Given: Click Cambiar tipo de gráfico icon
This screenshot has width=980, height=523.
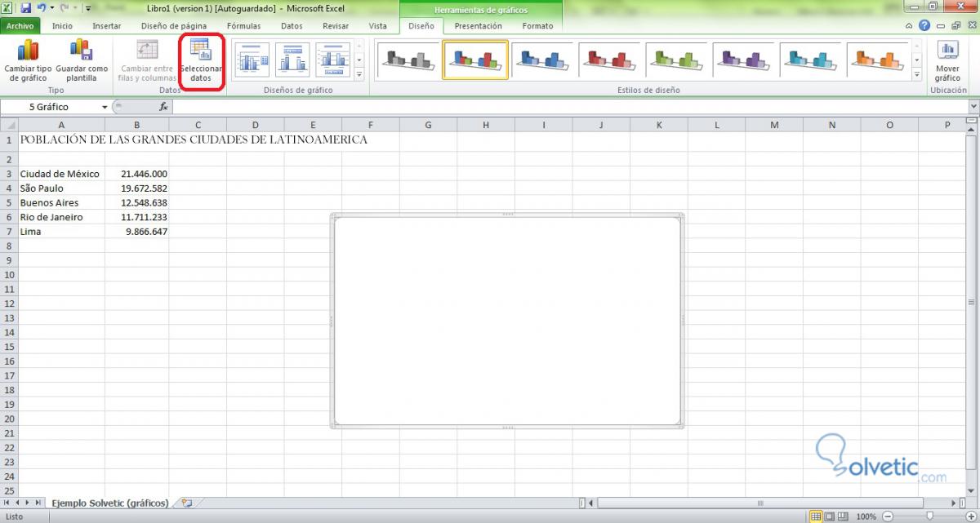Looking at the screenshot, I should pyautogui.click(x=28, y=60).
